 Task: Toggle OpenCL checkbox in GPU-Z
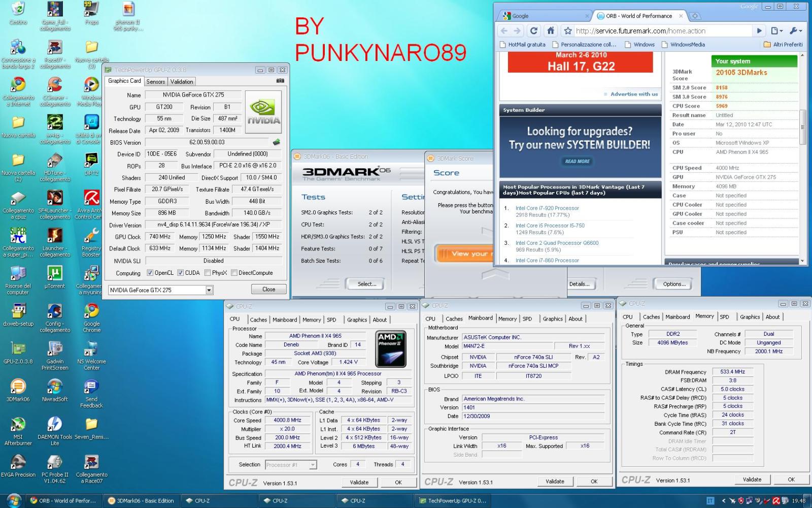click(150, 273)
